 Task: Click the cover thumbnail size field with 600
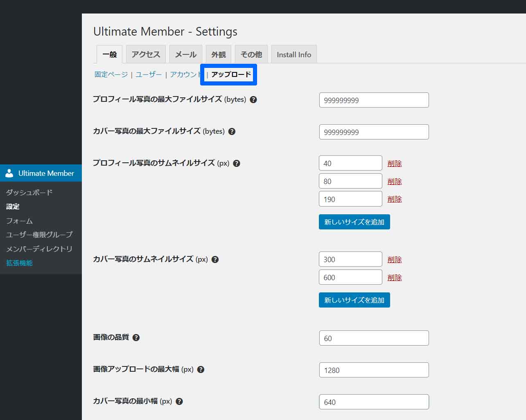[350, 277]
